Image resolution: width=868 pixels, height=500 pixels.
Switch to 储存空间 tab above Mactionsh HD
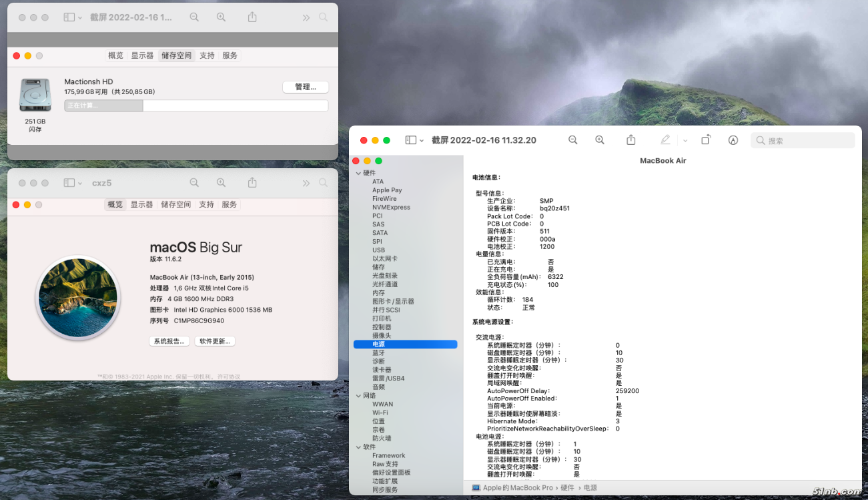coord(176,55)
